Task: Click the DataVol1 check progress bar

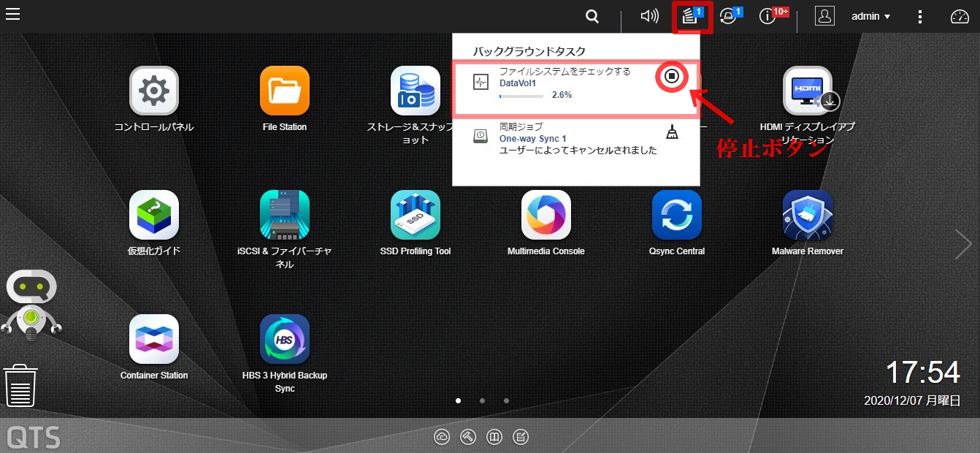Action: pyautogui.click(x=521, y=96)
